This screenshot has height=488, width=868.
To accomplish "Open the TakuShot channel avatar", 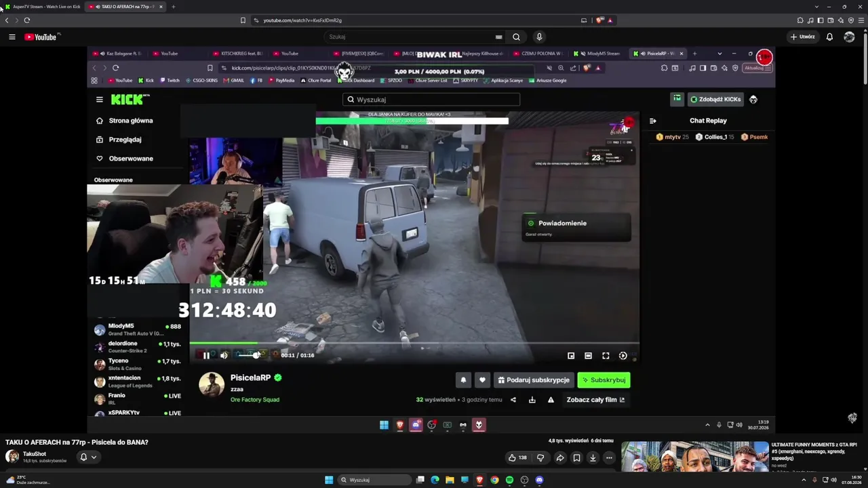I will tap(12, 457).
